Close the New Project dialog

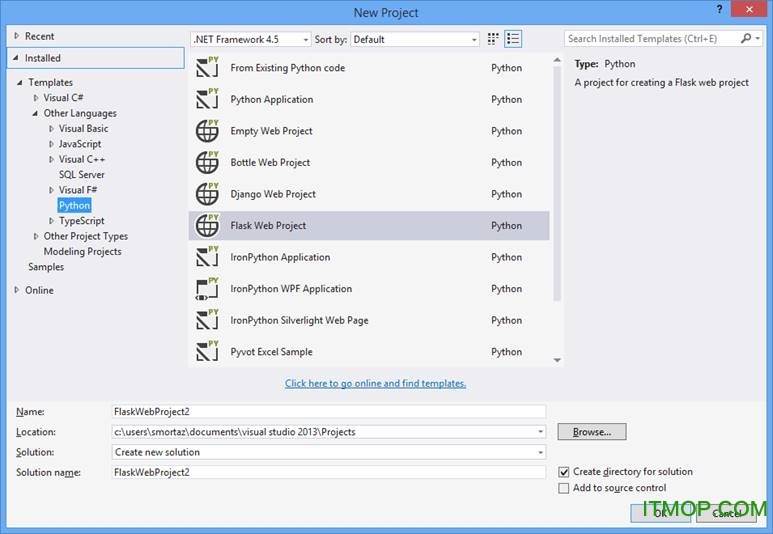tap(749, 9)
